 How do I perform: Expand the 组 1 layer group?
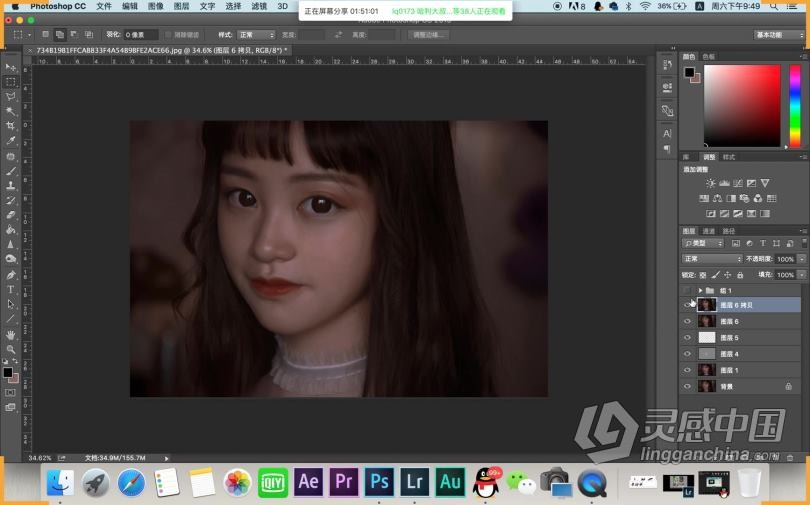click(x=700, y=291)
